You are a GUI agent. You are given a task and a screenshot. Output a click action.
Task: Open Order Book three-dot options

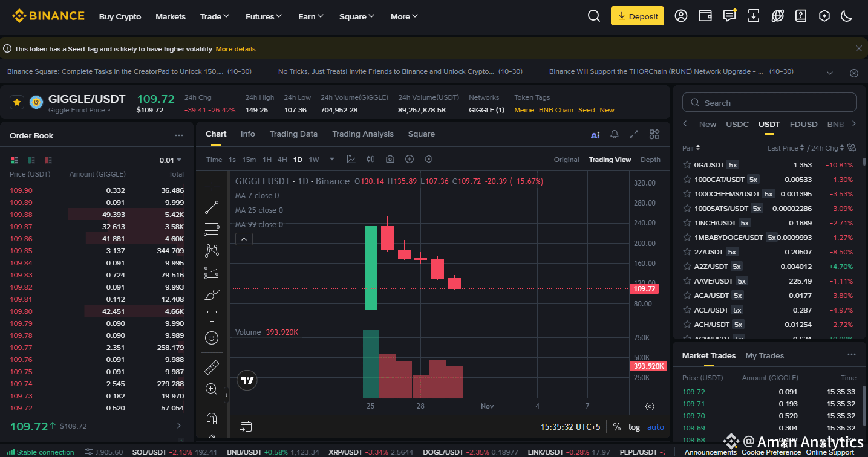pyautogui.click(x=179, y=135)
